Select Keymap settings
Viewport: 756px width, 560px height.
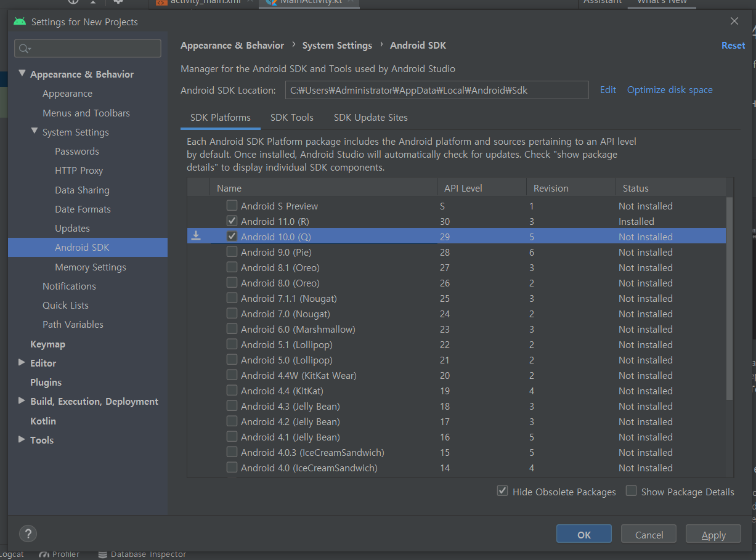pyautogui.click(x=47, y=344)
